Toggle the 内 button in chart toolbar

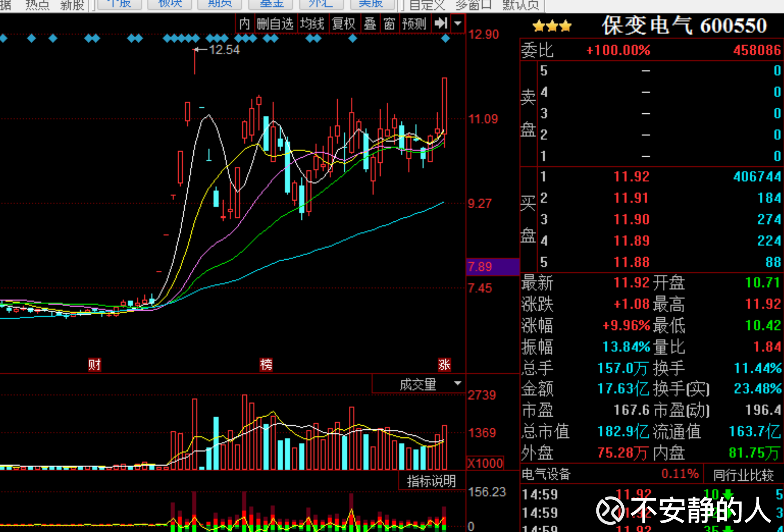click(x=244, y=24)
